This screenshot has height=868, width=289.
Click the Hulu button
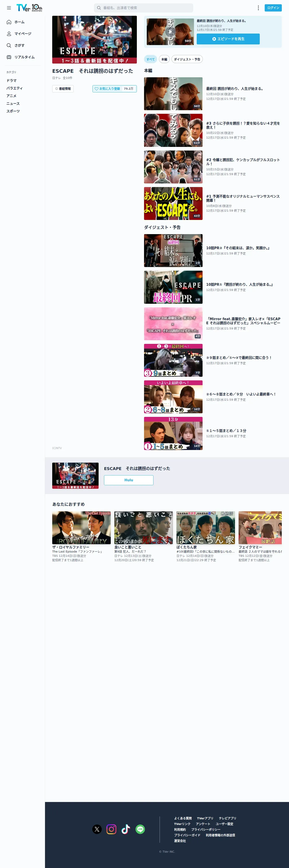coord(129,480)
